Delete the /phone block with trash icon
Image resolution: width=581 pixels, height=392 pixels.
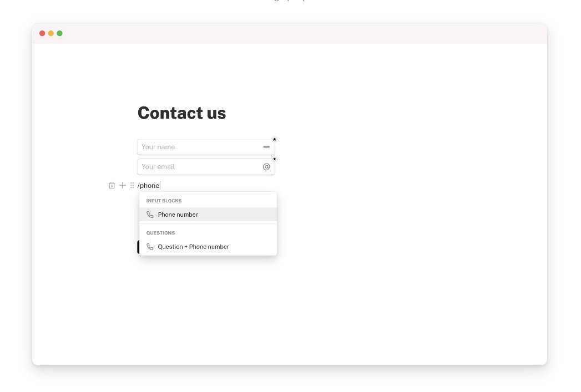112,185
